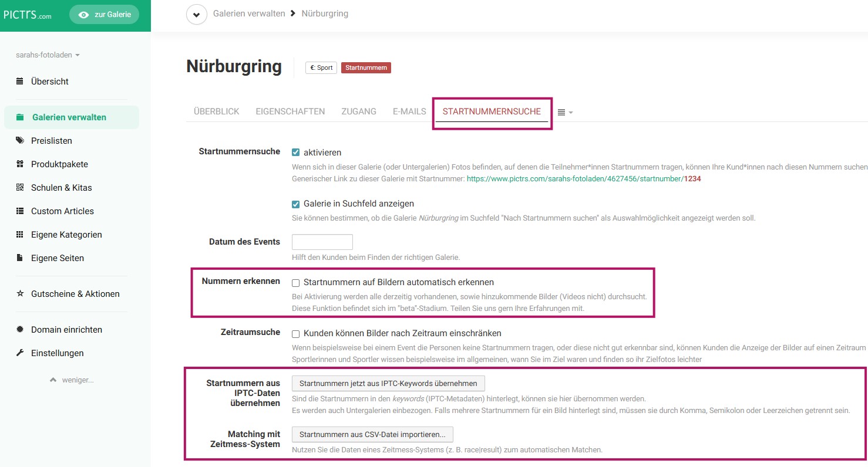Click the badge icon beside Domain einrichten

pyautogui.click(x=20, y=330)
